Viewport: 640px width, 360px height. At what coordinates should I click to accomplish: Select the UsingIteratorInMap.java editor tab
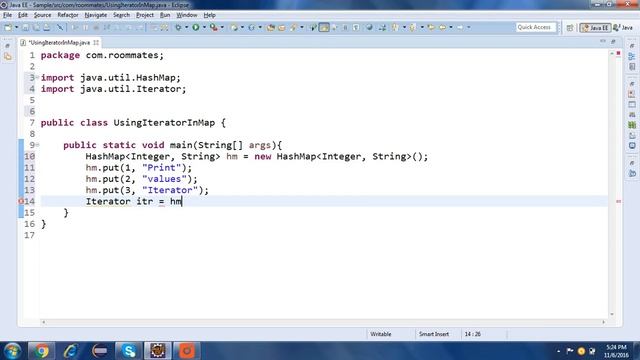[x=59, y=42]
